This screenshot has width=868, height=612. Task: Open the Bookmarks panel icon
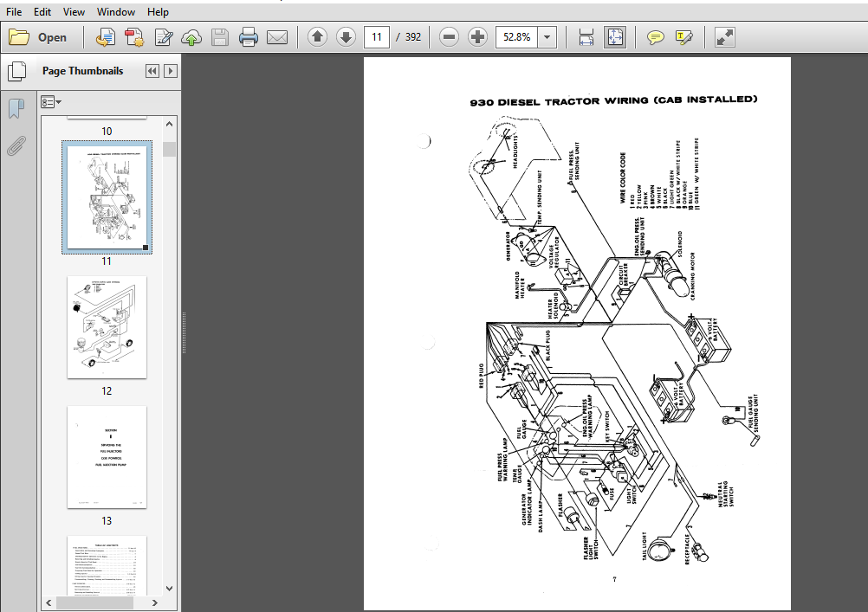(16, 108)
